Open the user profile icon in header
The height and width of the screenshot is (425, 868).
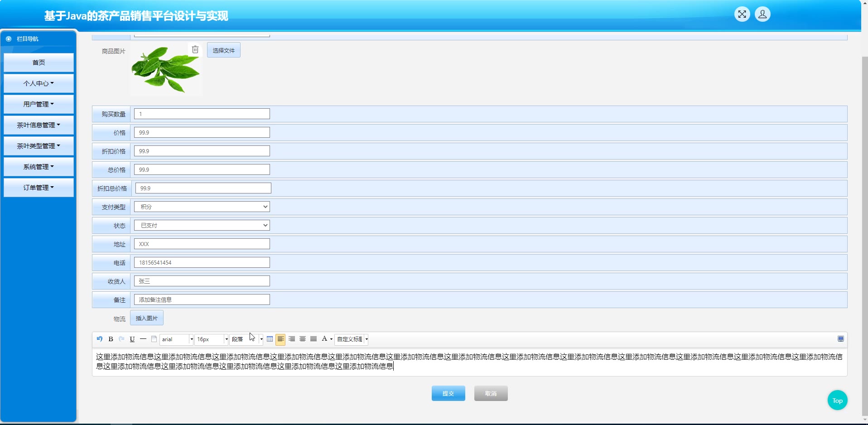click(762, 14)
